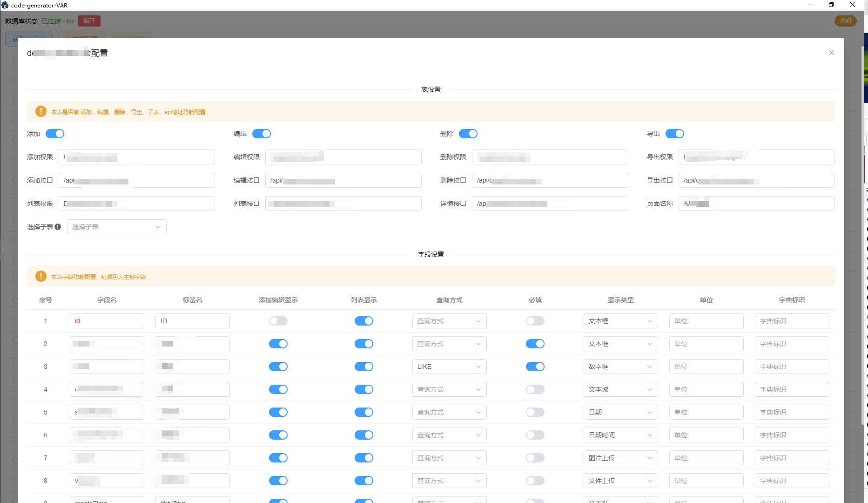Viewport: 868px width, 503px height.
Task: Disable 必填 switch in row 2
Action: pos(535,344)
